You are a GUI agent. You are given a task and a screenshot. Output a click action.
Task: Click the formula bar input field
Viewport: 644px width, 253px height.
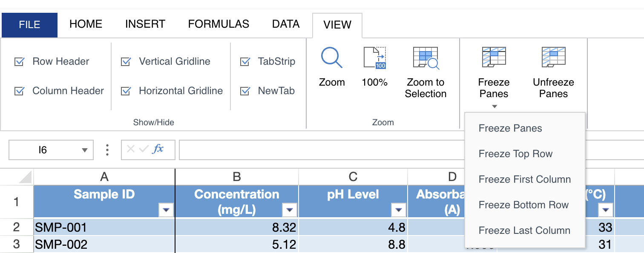coord(319,150)
